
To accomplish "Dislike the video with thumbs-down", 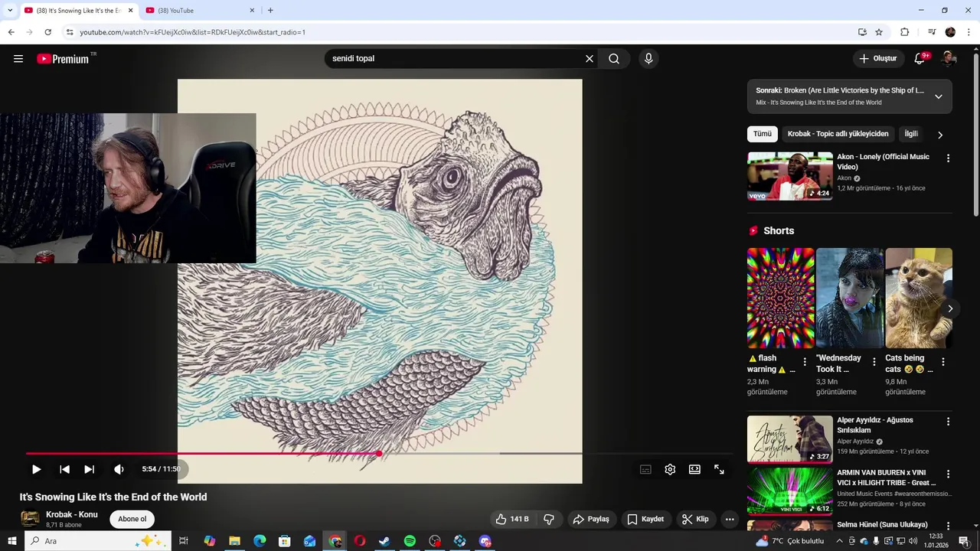I will pos(549,519).
